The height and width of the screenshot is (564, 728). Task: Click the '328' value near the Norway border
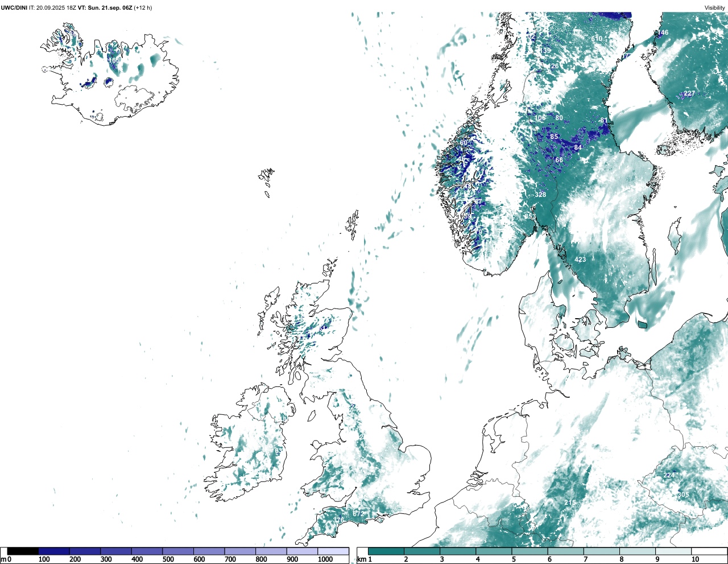tap(540, 195)
